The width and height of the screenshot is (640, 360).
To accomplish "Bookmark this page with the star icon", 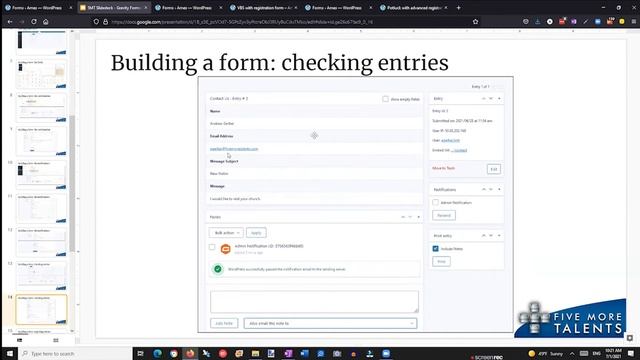I will [476, 22].
